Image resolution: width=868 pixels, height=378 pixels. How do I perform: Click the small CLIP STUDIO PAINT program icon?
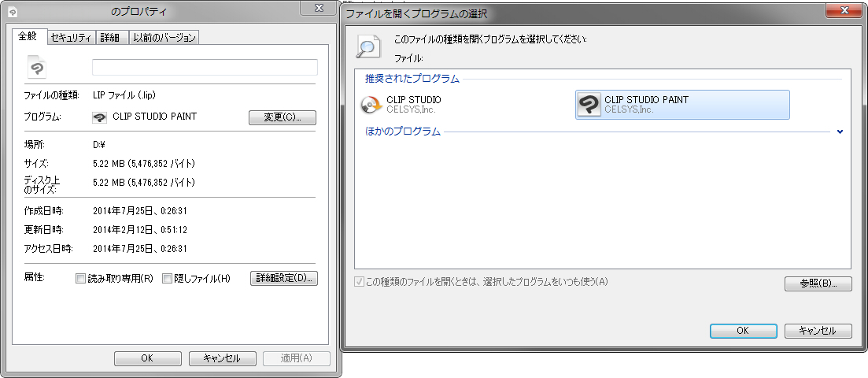click(99, 117)
